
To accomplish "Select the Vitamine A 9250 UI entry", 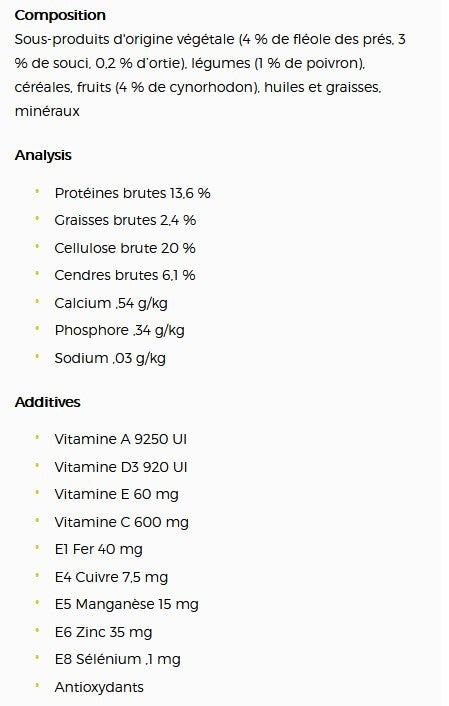I will point(121,439).
